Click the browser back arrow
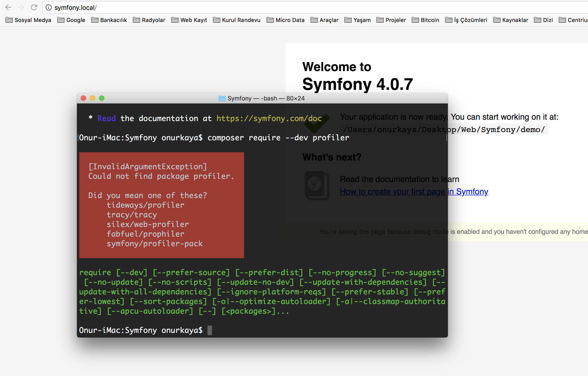 (x=8, y=7)
